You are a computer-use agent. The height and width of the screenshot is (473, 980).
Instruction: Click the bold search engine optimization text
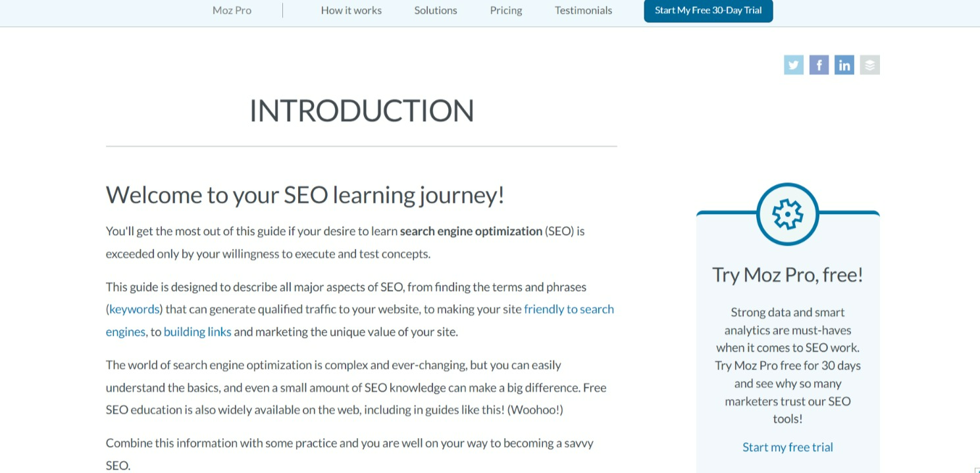point(471,231)
